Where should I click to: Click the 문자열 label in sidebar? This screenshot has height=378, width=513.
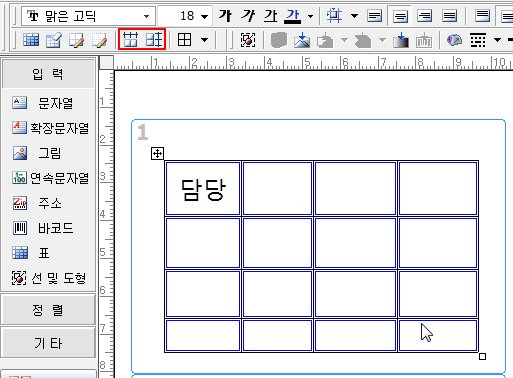pyautogui.click(x=56, y=103)
